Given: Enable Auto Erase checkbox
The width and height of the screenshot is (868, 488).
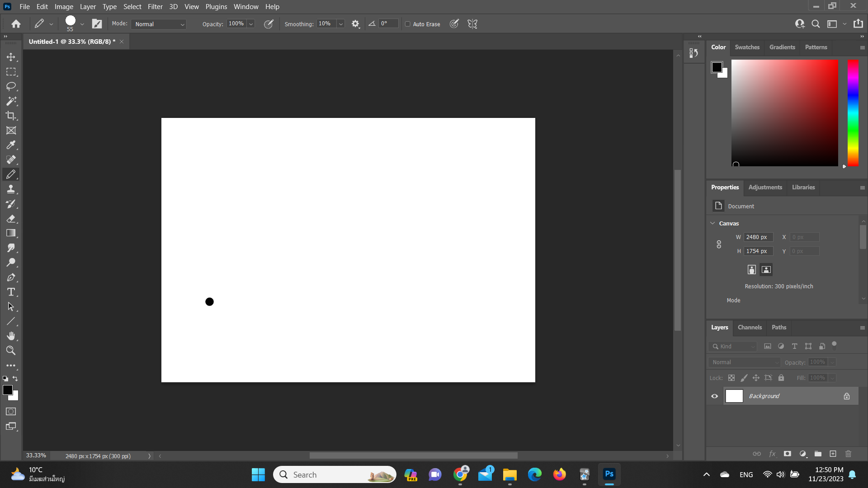Looking at the screenshot, I should [408, 24].
